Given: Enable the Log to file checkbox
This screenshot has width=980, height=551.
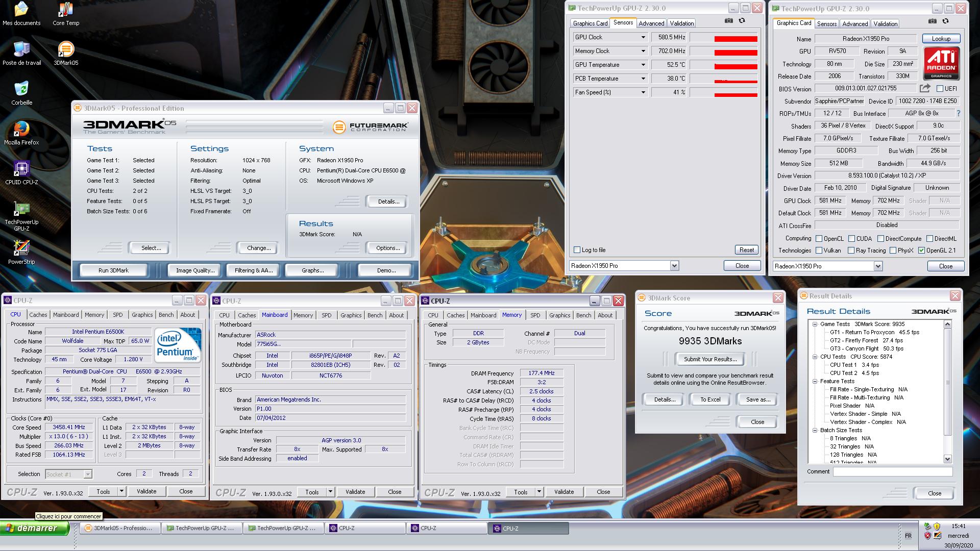Looking at the screenshot, I should tap(577, 250).
